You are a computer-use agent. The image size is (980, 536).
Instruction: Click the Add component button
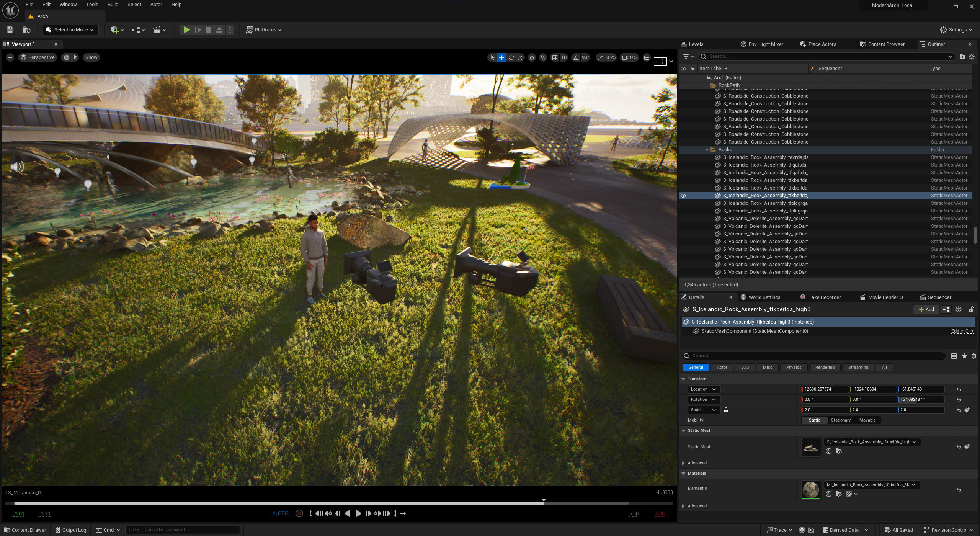[x=926, y=309]
